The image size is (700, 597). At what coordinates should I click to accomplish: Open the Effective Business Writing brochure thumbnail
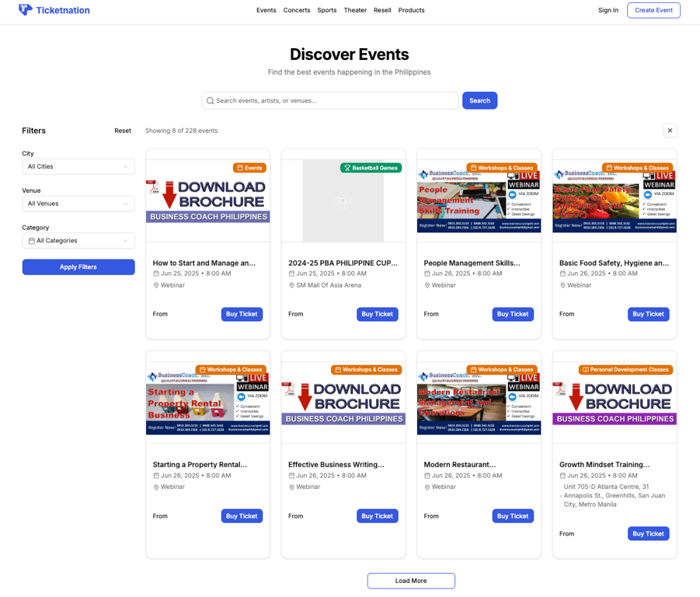tap(343, 403)
